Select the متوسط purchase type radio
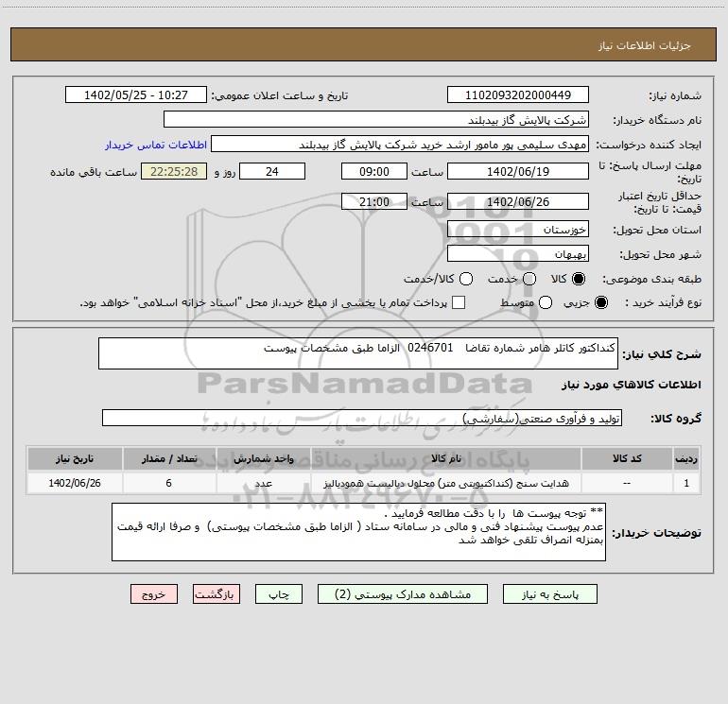Image resolution: width=728 pixels, height=704 pixels. click(x=546, y=302)
